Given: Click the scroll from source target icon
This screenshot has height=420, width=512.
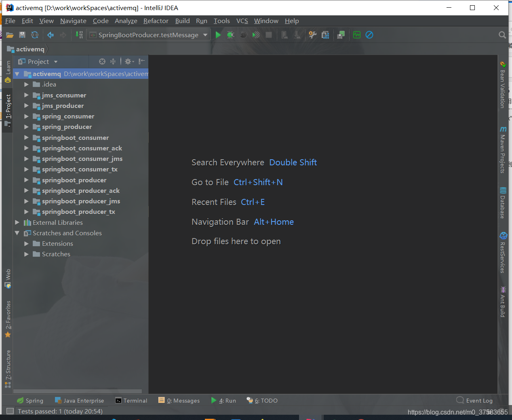Looking at the screenshot, I should point(102,61).
